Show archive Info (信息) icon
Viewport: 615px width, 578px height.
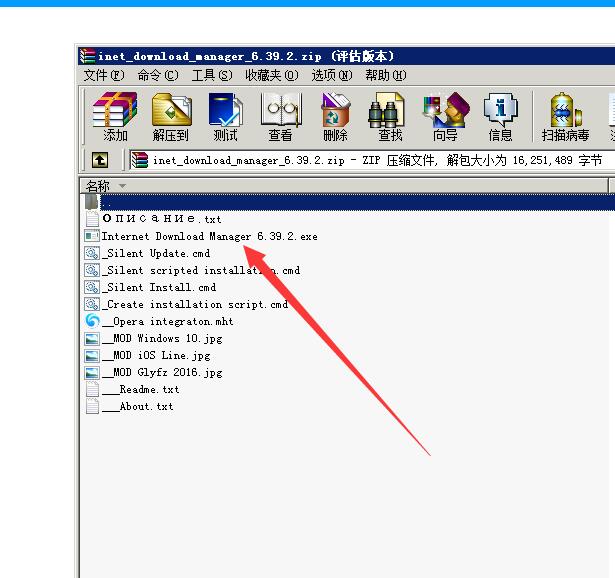(x=500, y=117)
